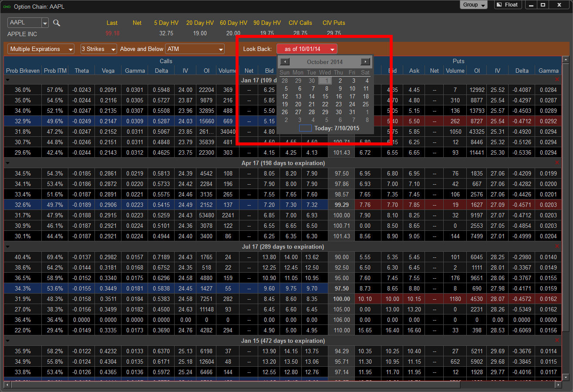The height and width of the screenshot is (392, 573).
Task: Click the Float button
Action: pos(508,5)
